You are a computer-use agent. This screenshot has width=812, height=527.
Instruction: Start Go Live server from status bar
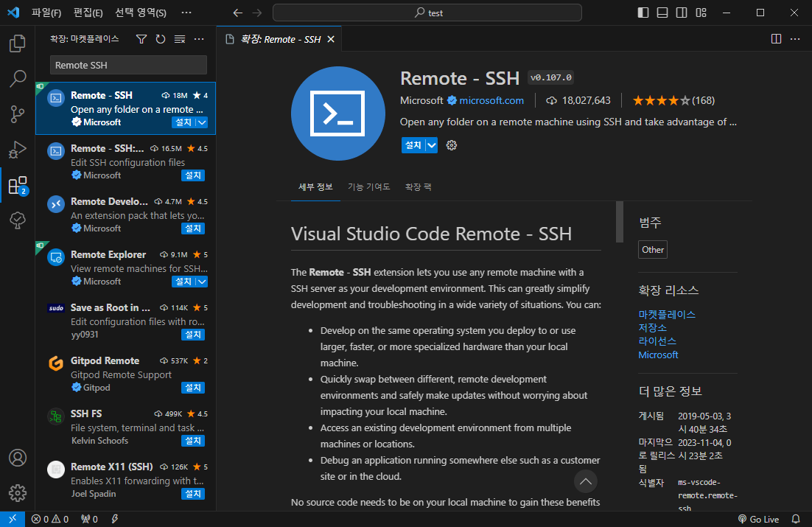click(759, 519)
